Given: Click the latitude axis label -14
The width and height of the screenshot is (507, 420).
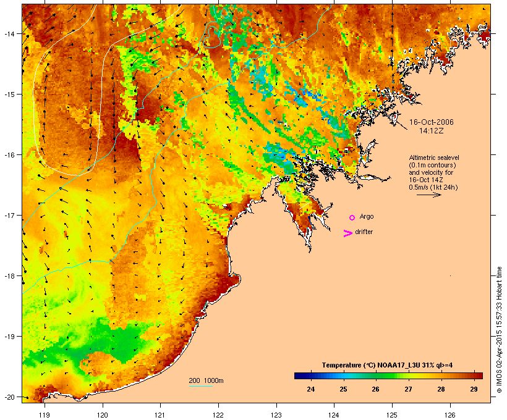Looking at the screenshot, I should 9,33.
